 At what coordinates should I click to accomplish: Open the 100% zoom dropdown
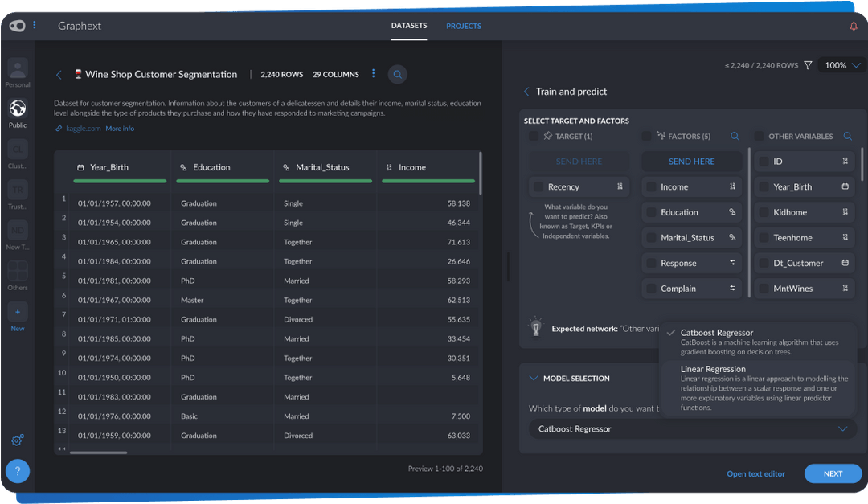[x=841, y=65]
